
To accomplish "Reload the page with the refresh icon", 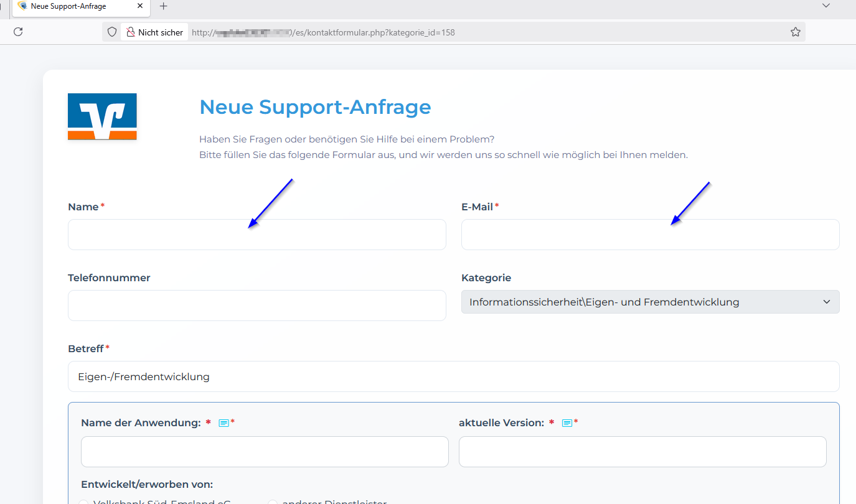I will (18, 32).
